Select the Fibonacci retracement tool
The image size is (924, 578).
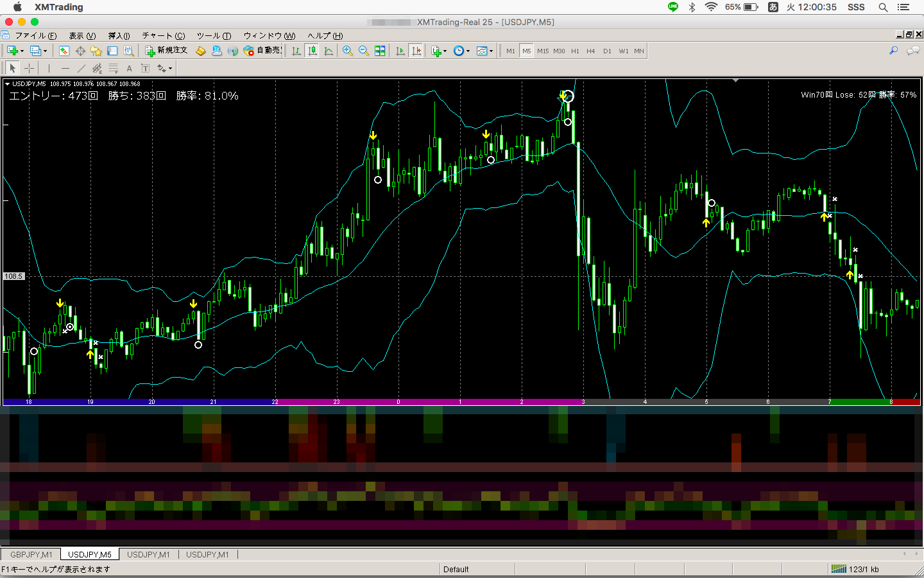coord(113,68)
